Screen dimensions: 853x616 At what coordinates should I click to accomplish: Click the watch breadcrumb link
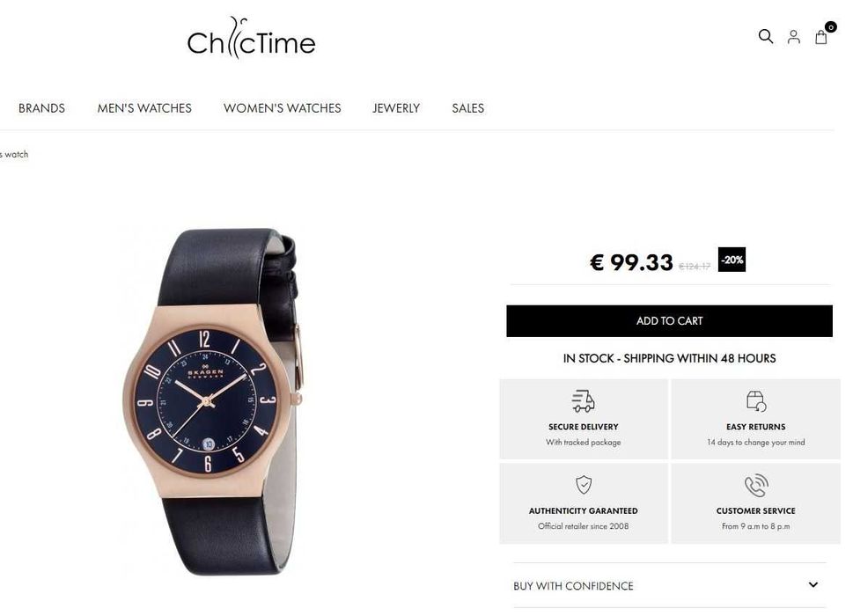[x=14, y=154]
